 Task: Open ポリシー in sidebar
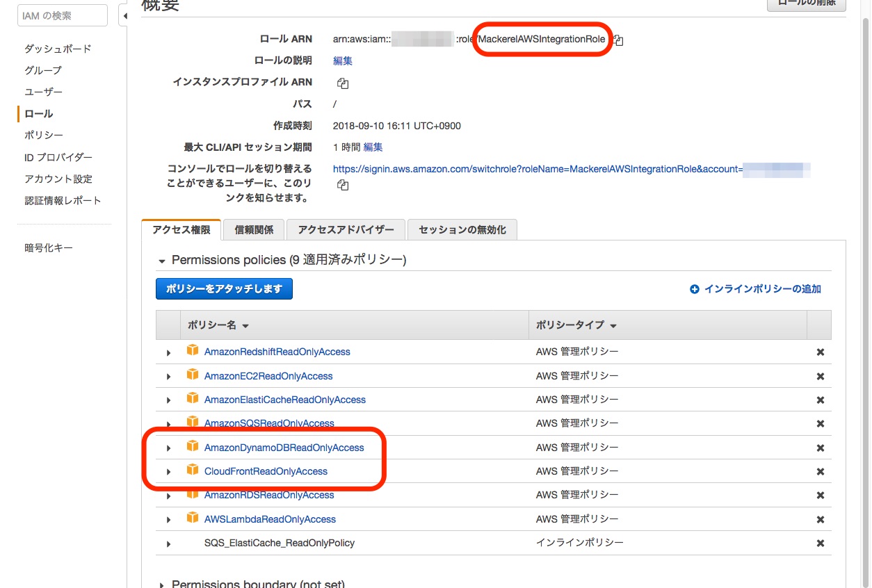pos(43,135)
